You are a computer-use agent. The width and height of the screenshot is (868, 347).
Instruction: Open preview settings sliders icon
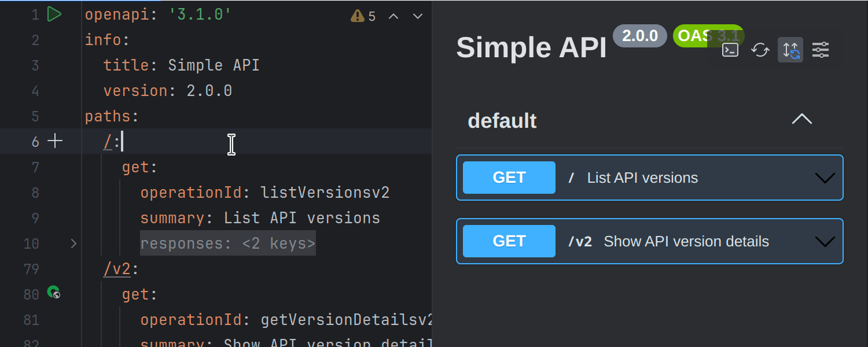click(821, 50)
